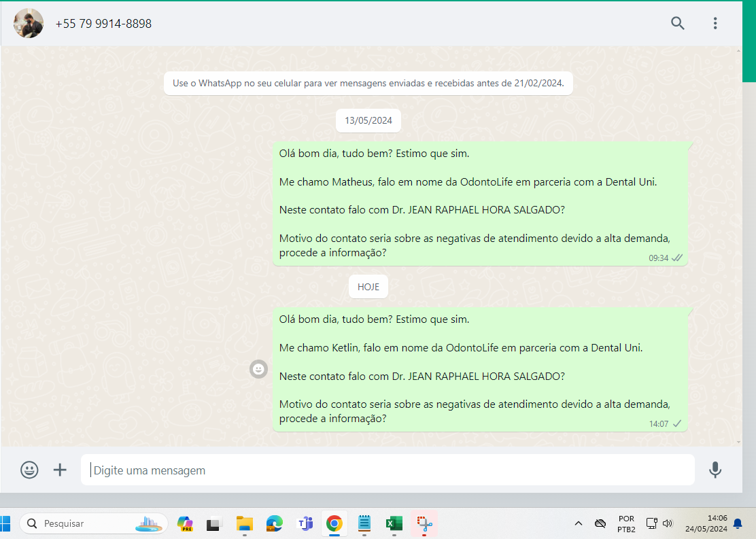Click double check marks on 09:34 message
Image resolution: width=756 pixels, height=539 pixels.
[677, 258]
